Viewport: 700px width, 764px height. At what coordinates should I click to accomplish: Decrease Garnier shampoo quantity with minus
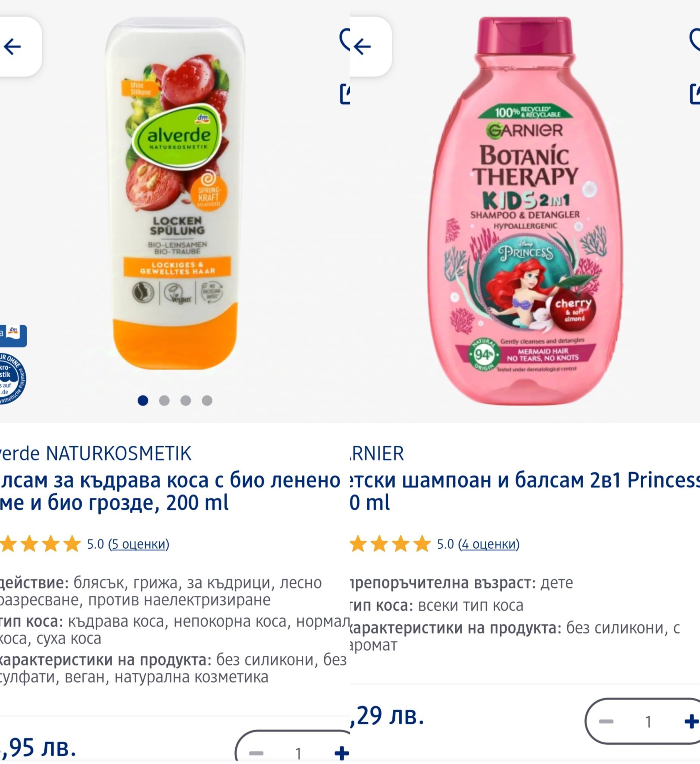[606, 721]
